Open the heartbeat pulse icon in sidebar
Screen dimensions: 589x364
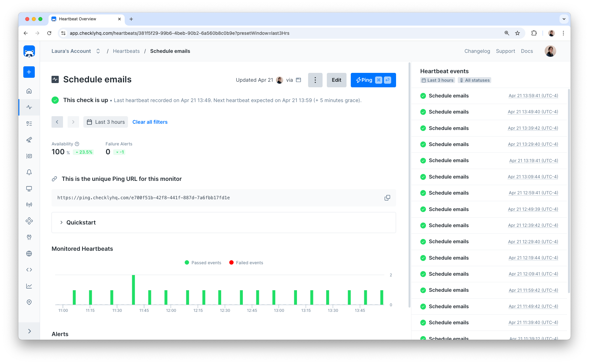tap(29, 107)
